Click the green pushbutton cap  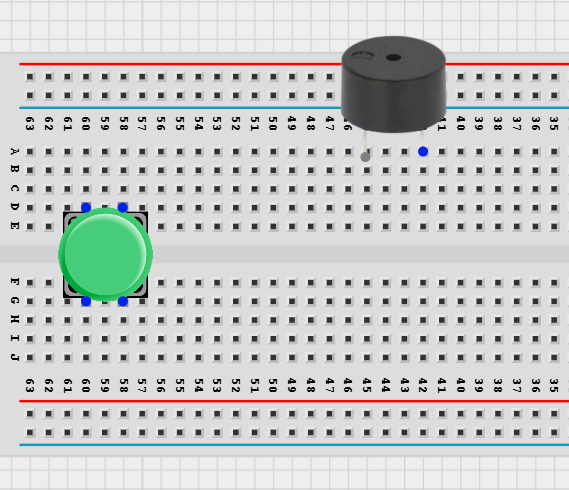105,254
